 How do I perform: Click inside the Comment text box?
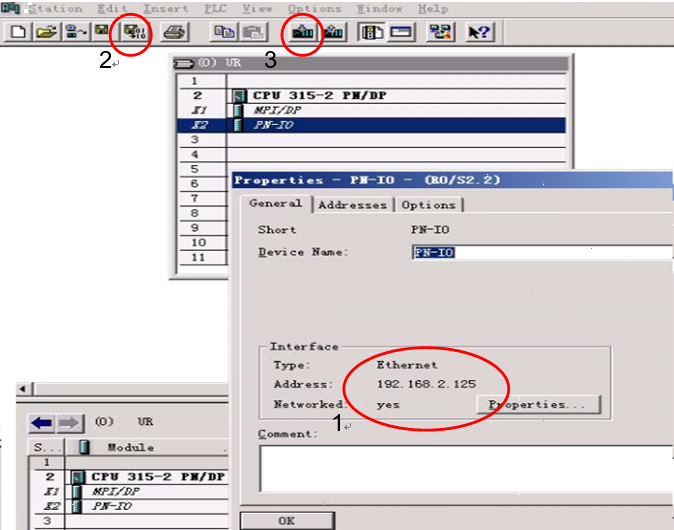click(466, 469)
